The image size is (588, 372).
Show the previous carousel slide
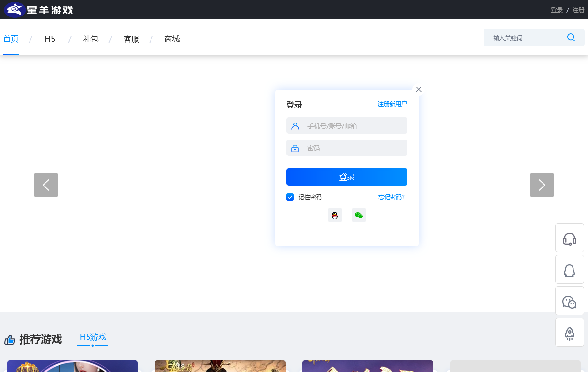46,185
